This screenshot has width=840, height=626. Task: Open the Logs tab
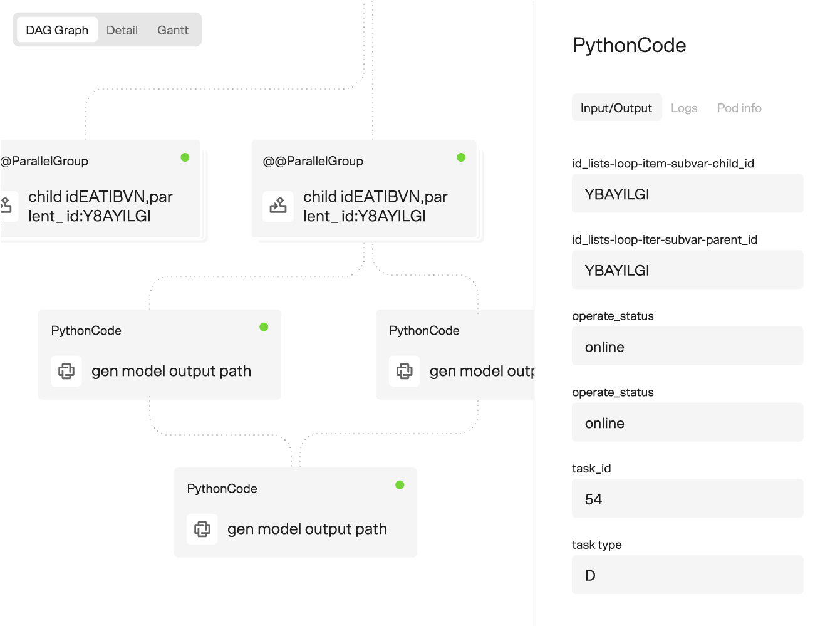(x=683, y=108)
